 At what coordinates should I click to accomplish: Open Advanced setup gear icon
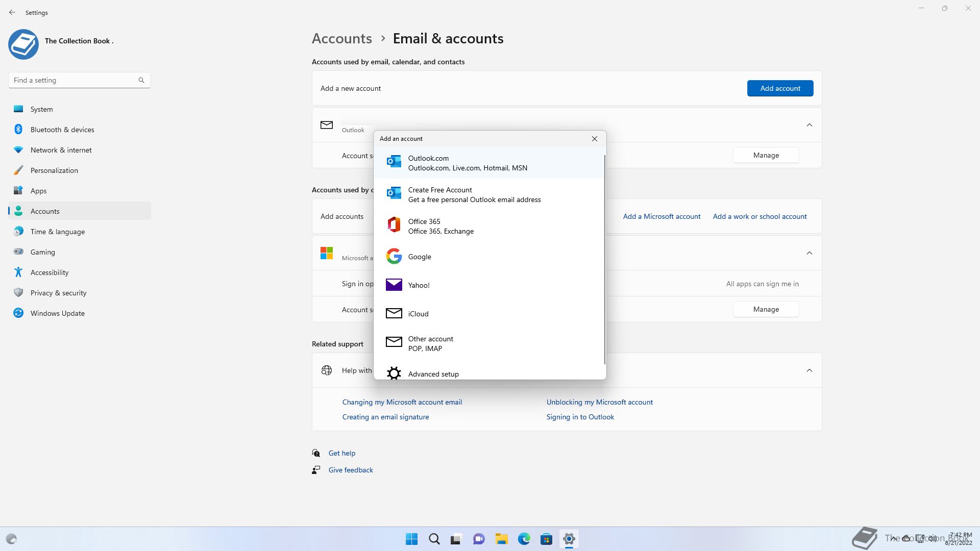[394, 373]
